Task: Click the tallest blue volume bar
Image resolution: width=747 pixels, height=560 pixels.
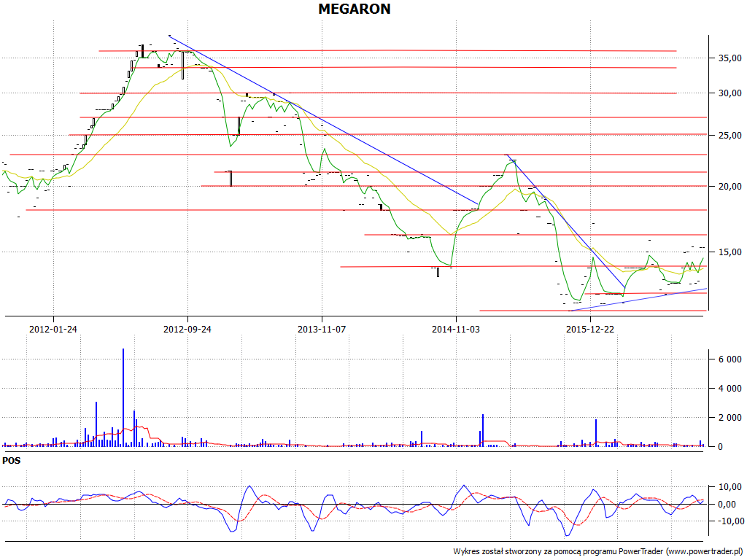Action: (x=123, y=397)
